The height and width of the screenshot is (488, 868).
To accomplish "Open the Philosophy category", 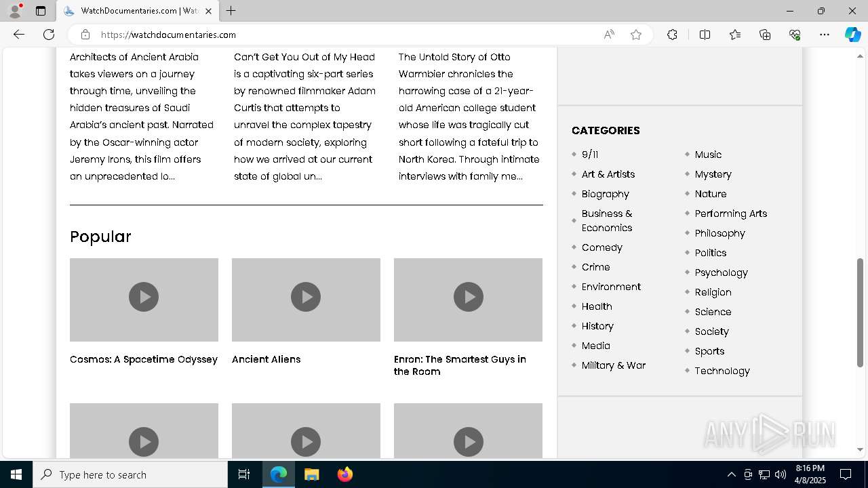I will click(720, 233).
